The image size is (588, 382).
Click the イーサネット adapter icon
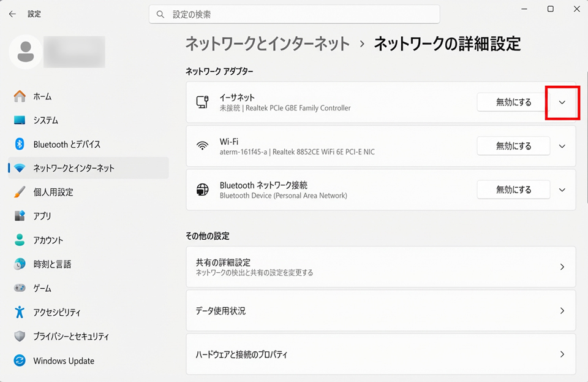(x=202, y=102)
